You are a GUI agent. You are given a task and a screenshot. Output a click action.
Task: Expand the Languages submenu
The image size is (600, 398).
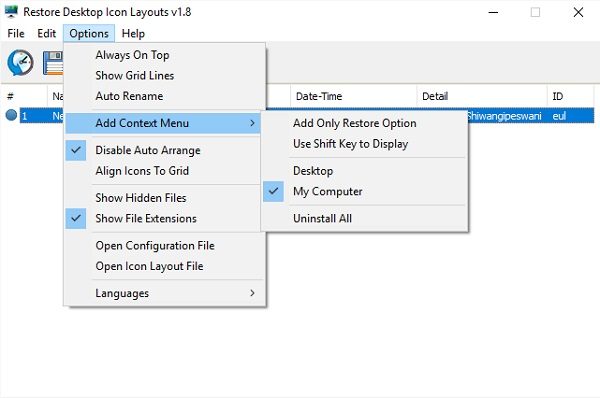165,293
